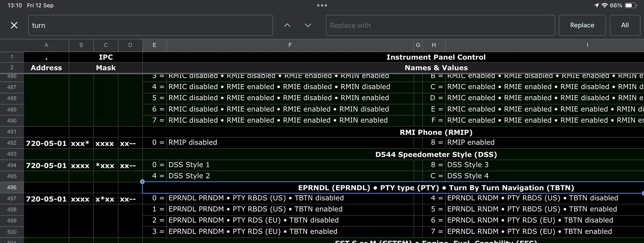The image size is (644, 243).
Task: Jump to previous search match arrow
Action: [287, 25]
